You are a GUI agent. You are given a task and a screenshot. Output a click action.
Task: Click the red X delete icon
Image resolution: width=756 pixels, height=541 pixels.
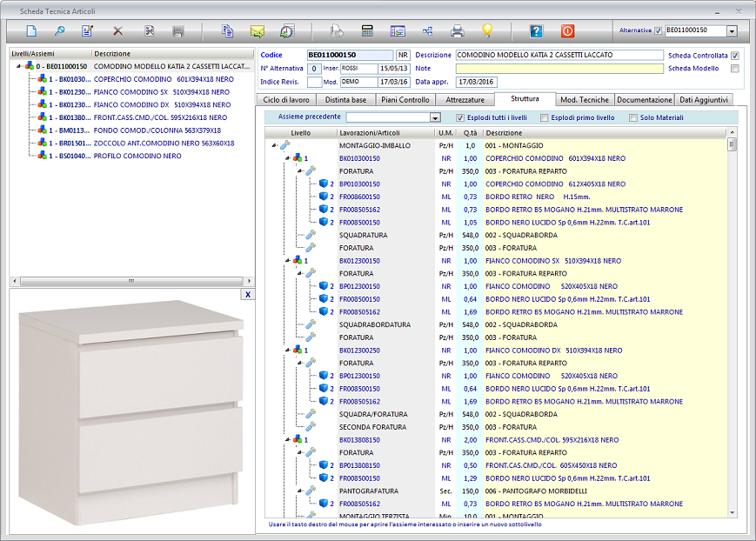pos(117,31)
